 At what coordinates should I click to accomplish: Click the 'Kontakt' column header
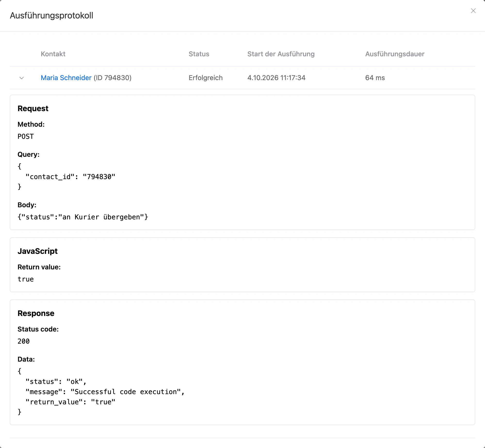53,54
